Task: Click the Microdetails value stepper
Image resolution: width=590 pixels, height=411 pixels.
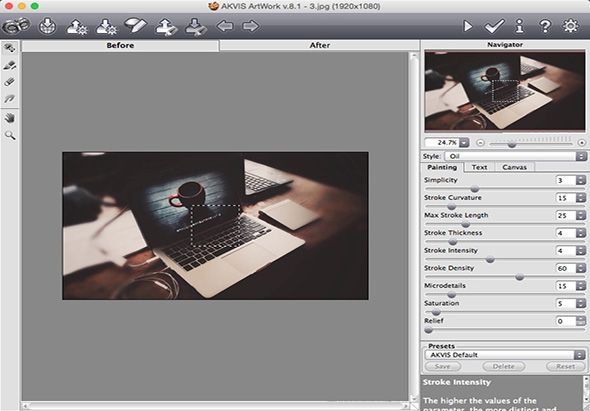Action: pyautogui.click(x=581, y=286)
